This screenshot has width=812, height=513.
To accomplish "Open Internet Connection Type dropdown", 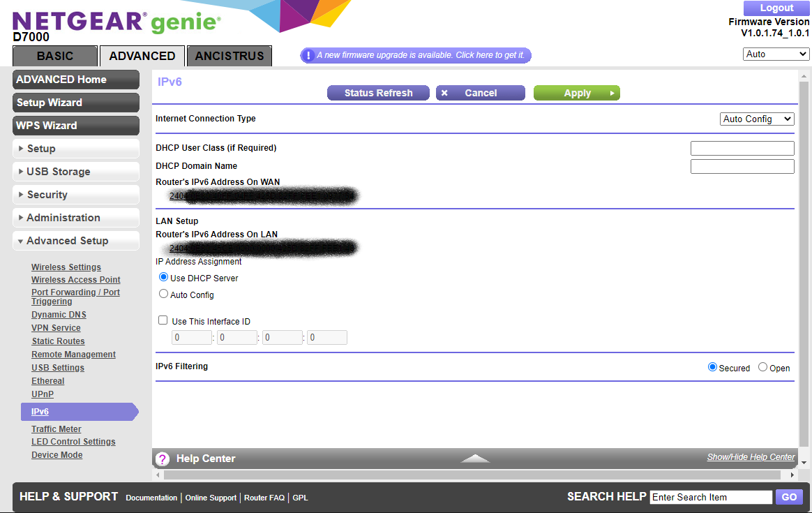I will (757, 119).
